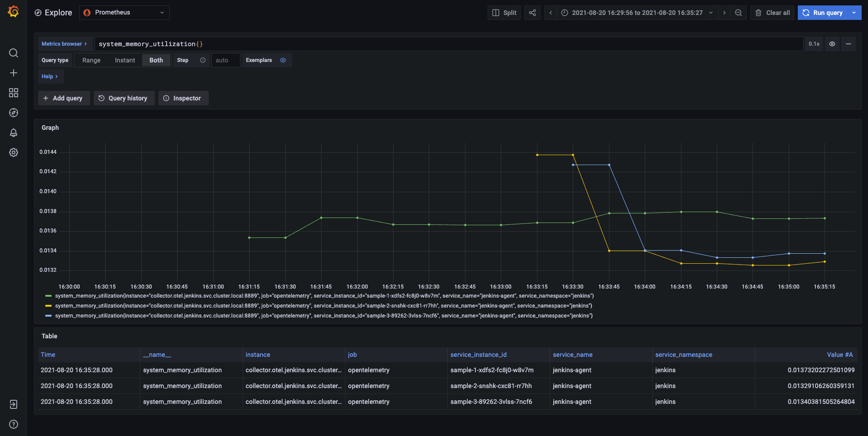Click the yellow sample-2 legend color swatch
The width and height of the screenshot is (868, 436).
(x=48, y=306)
